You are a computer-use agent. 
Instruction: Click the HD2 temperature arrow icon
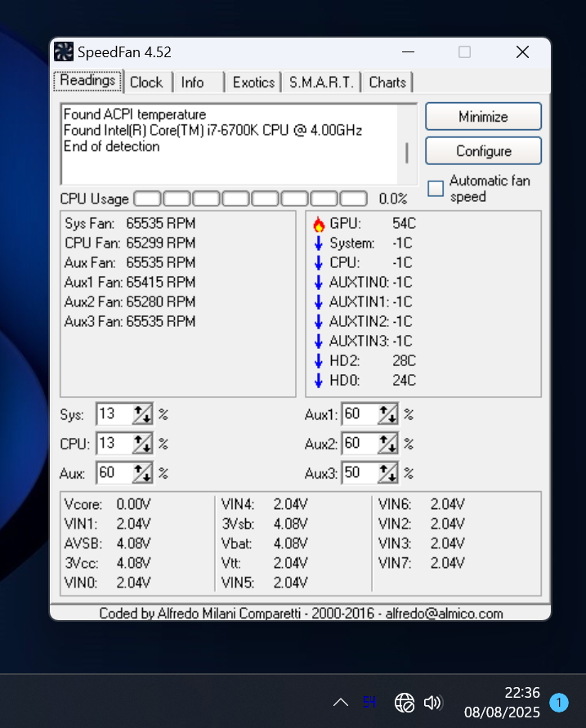click(319, 361)
